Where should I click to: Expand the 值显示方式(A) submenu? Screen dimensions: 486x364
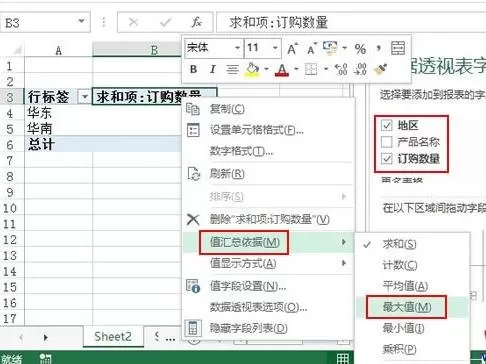(268, 264)
